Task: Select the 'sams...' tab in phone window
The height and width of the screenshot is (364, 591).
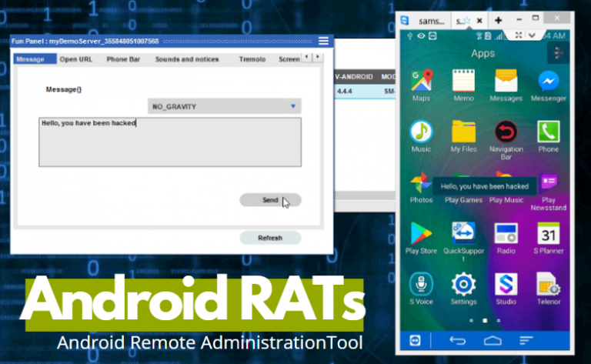Action: pyautogui.click(x=431, y=21)
